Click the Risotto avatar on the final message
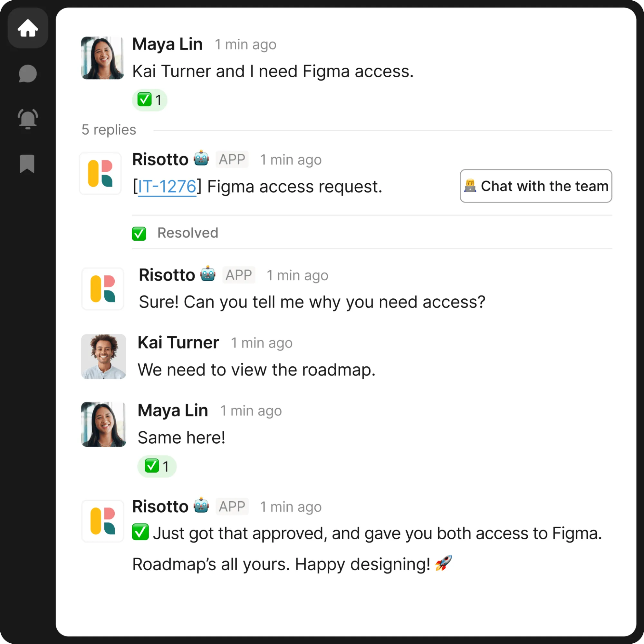The width and height of the screenshot is (644, 644). tap(103, 521)
